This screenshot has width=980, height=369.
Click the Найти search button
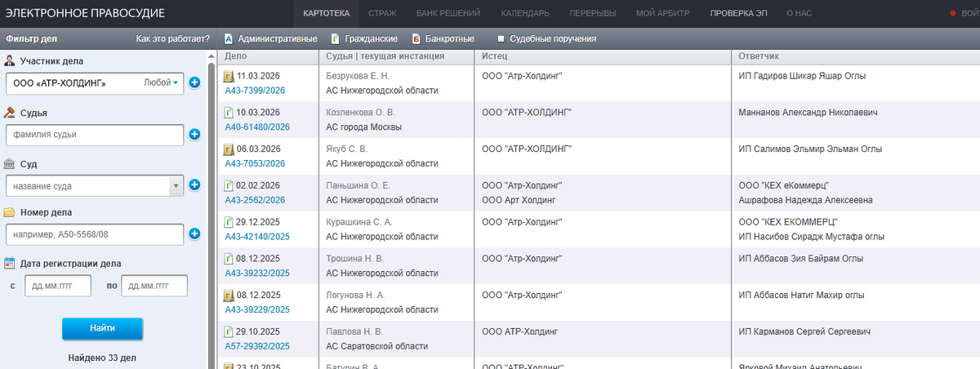(x=103, y=328)
